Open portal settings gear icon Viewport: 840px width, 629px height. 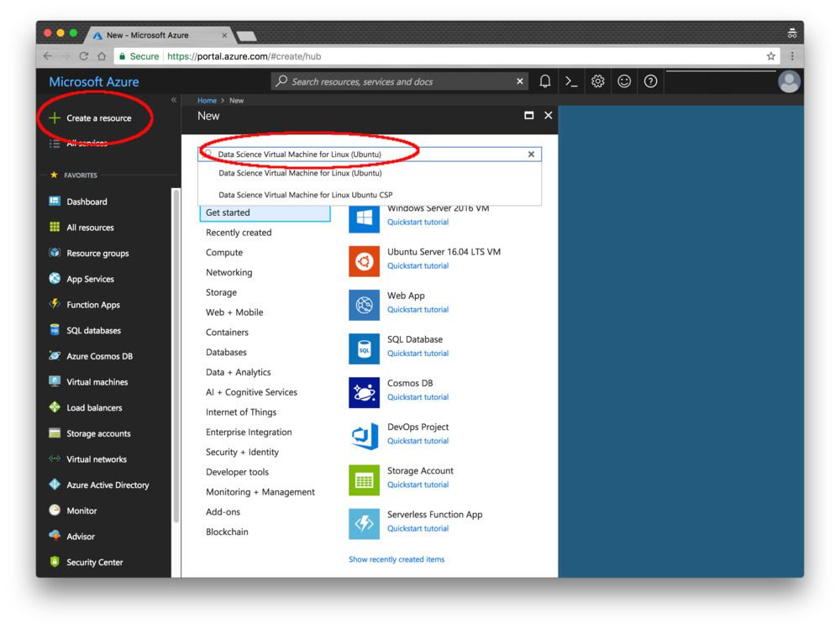[x=597, y=81]
